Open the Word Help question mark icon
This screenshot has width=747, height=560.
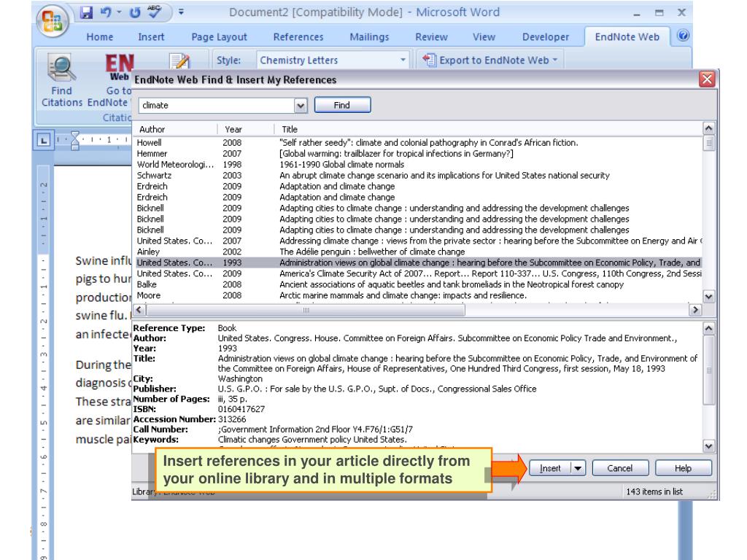tap(736, 36)
